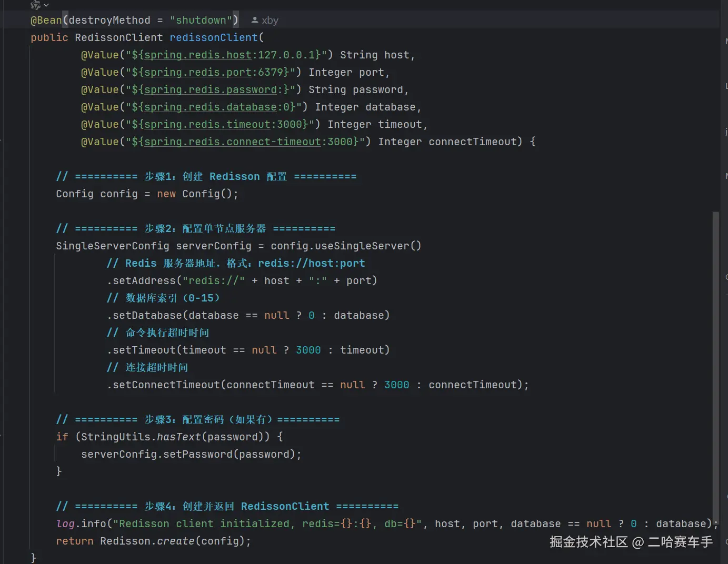Click the log.info statement
Image resolution: width=728 pixels, height=564 pixels.
387,523
